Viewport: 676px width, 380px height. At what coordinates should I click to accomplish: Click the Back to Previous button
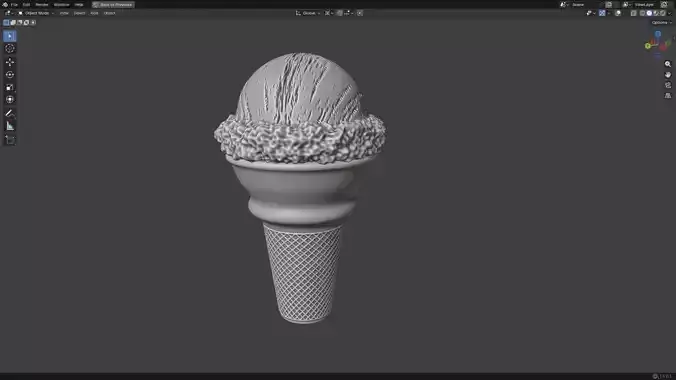[x=113, y=4]
